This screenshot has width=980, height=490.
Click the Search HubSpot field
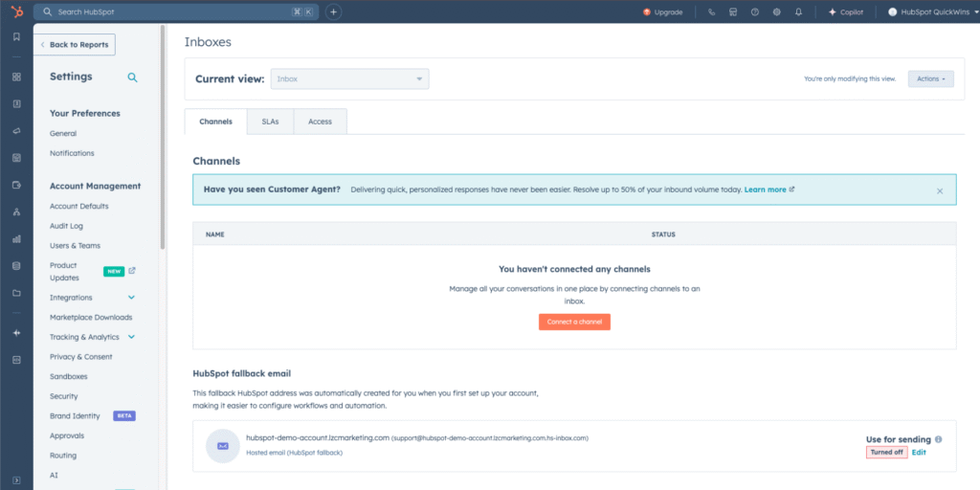176,11
